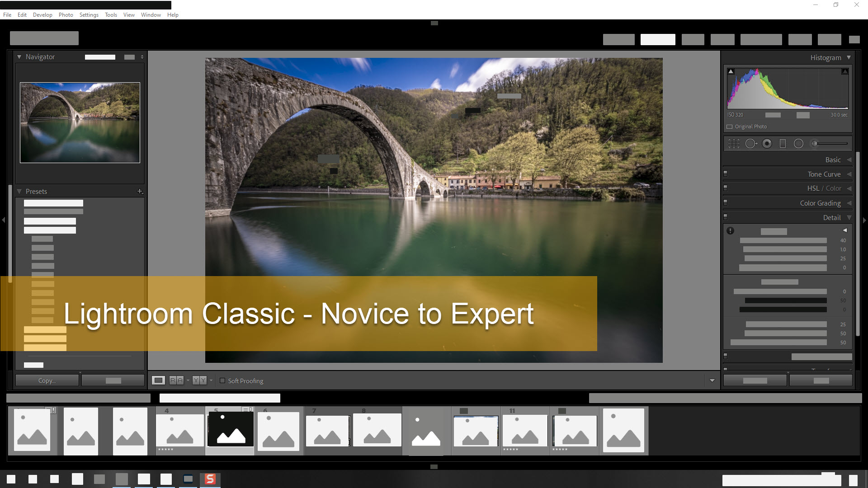
Task: Select the crop overlay tool
Action: (735, 143)
